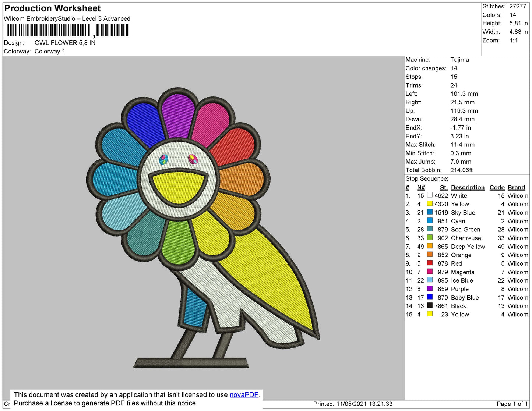The width and height of the screenshot is (532, 411).
Task: Click the "Brand" column header
Action: pyautogui.click(x=516, y=188)
